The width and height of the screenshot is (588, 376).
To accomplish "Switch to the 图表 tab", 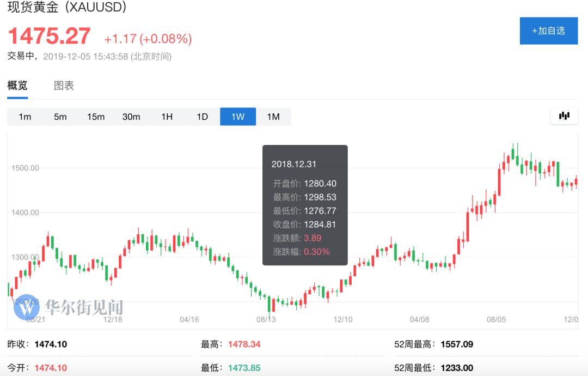I will pos(64,86).
